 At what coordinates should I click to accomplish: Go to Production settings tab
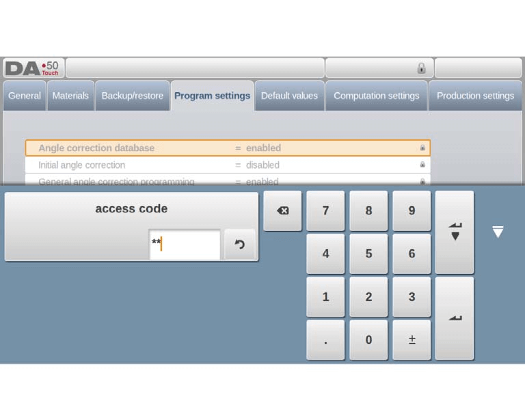pos(475,96)
